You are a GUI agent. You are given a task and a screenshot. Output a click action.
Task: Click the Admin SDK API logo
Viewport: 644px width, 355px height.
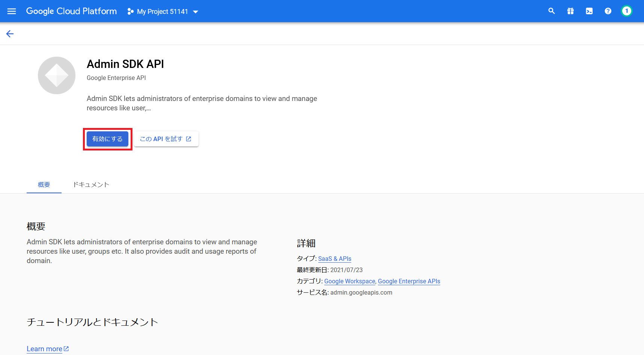coord(57,75)
